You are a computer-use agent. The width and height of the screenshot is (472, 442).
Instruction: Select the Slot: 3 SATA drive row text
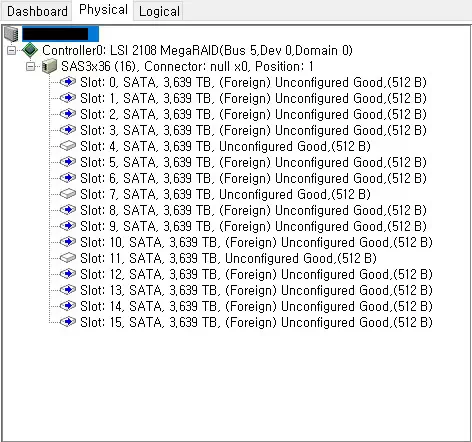click(x=253, y=130)
